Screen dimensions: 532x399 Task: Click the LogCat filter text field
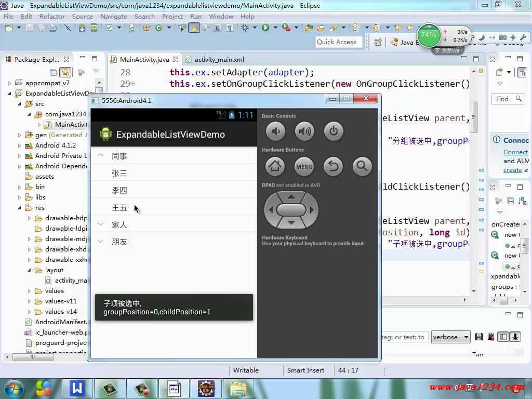[x=405, y=337]
